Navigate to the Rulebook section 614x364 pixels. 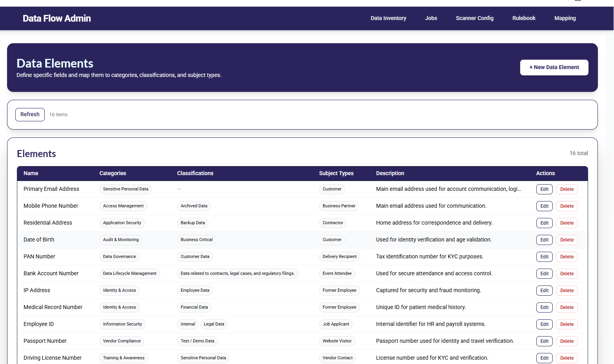click(x=524, y=18)
